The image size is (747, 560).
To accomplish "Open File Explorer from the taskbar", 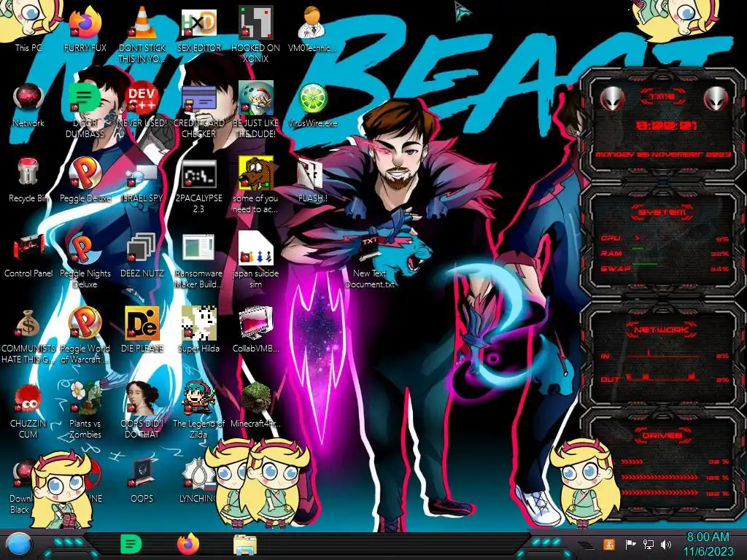I will [x=245, y=545].
